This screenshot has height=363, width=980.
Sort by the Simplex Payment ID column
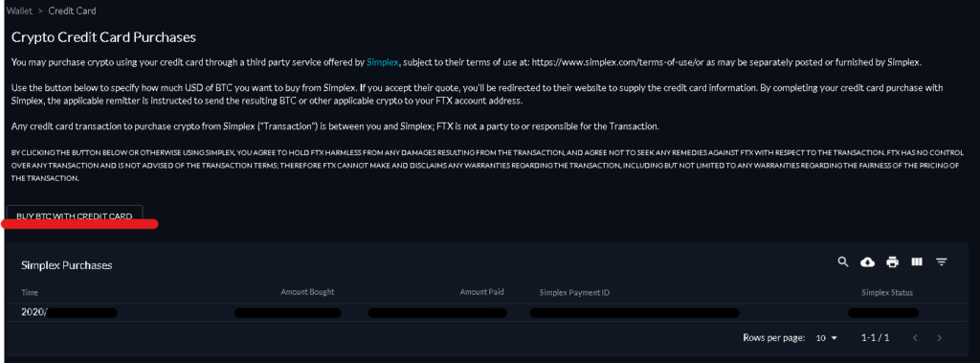coord(574,293)
